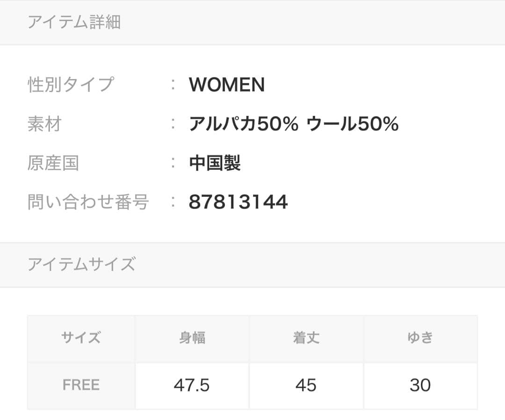Image resolution: width=505 pixels, height=420 pixels.
Task: Click the 原産国 label
Action: 53,163
